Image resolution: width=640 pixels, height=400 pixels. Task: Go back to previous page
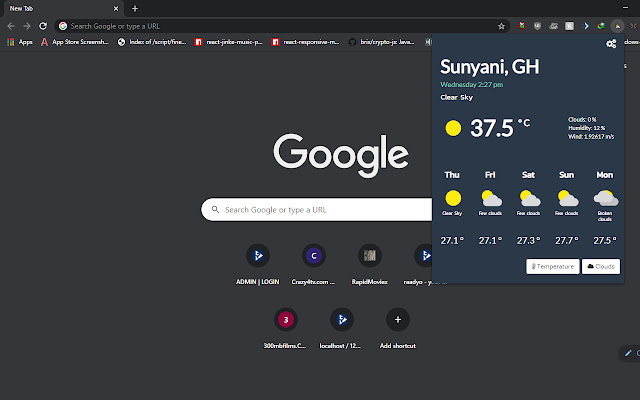(x=11, y=26)
